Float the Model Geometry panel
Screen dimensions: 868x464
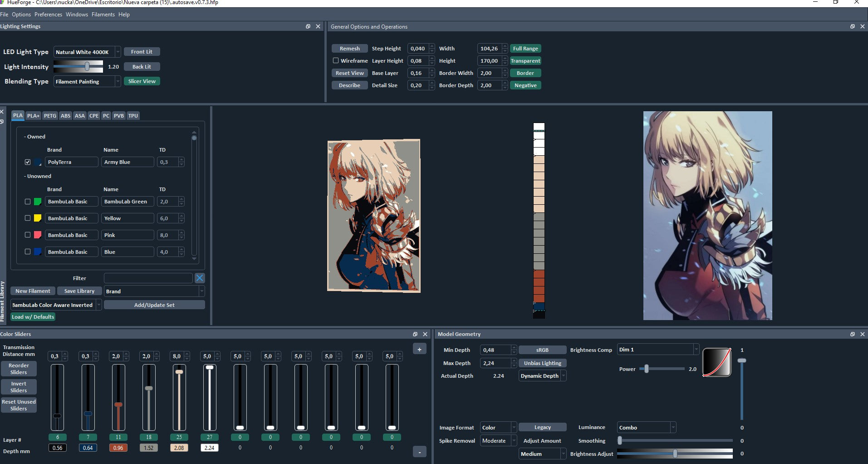853,334
